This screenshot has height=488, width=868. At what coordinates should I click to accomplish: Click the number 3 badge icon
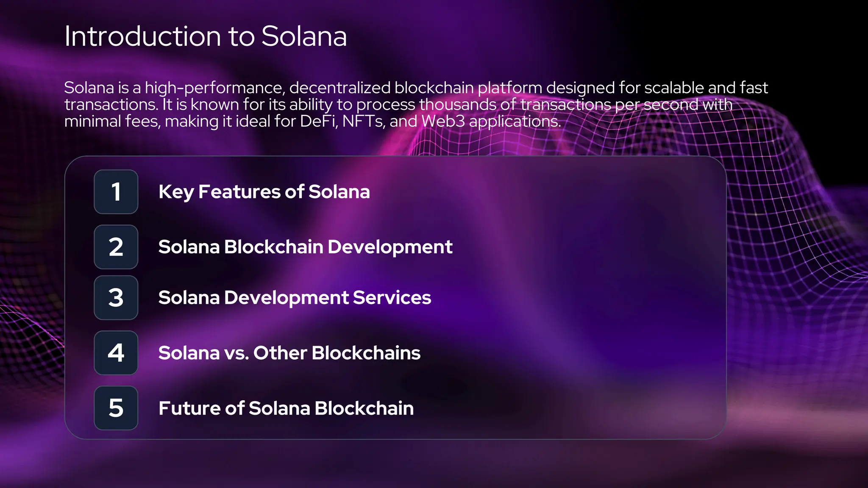click(x=116, y=298)
